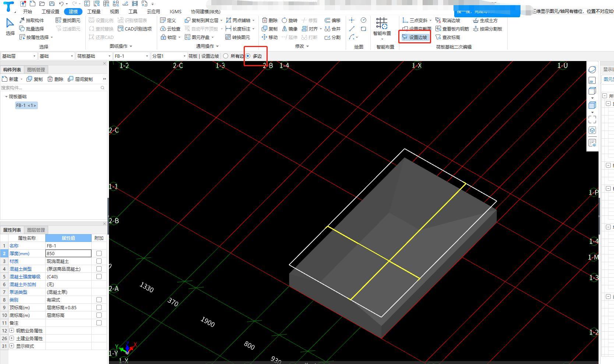Click 复制 in component list toolbar

tap(35, 79)
